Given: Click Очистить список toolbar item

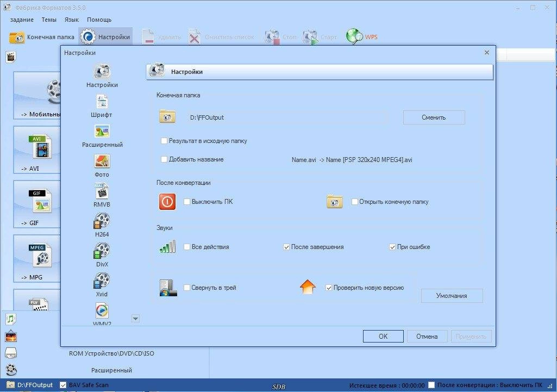Looking at the screenshot, I should click(222, 37).
